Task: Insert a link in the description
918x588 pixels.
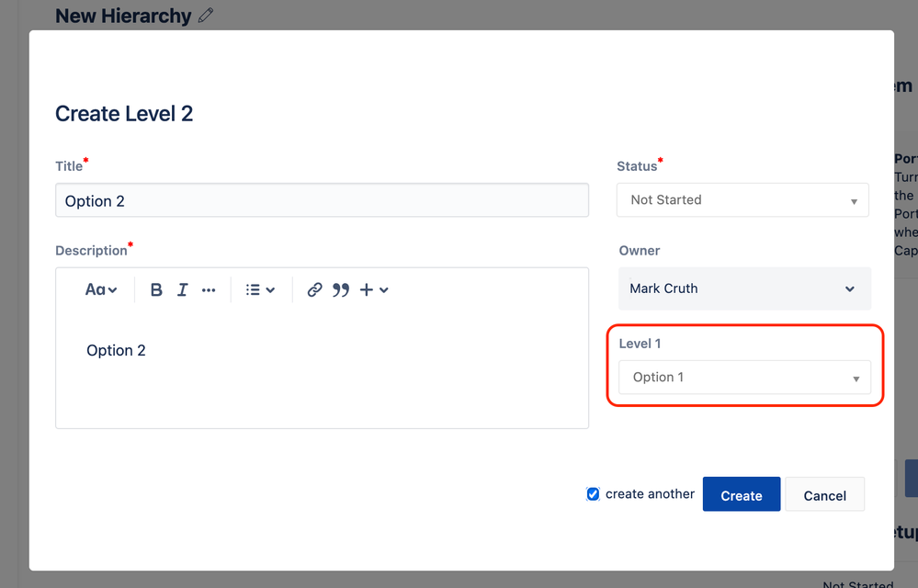Action: pyautogui.click(x=314, y=289)
